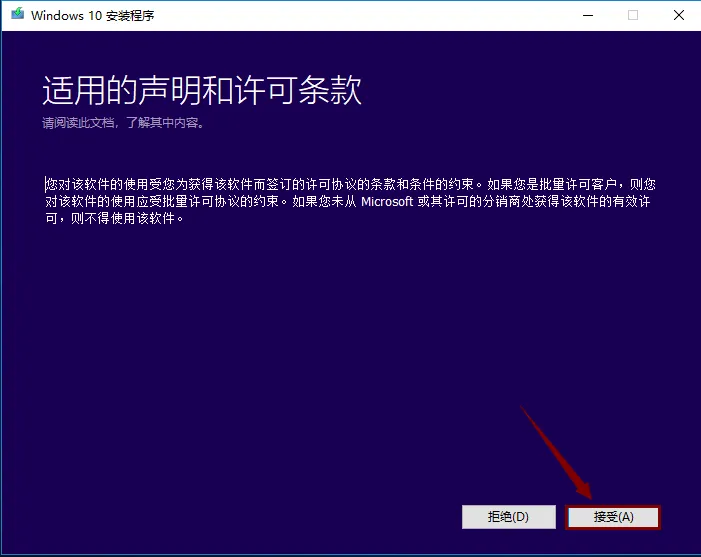Click the window title Windows 10 安装程序
Screen dimensions: 701x557
93,15
